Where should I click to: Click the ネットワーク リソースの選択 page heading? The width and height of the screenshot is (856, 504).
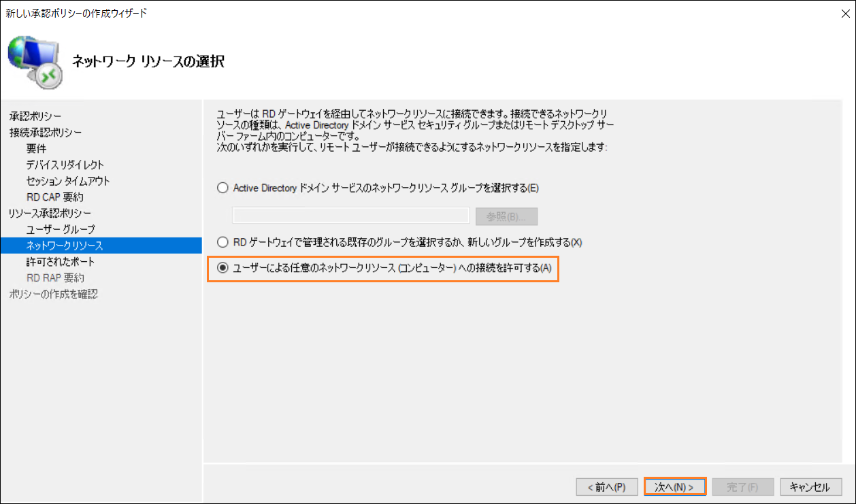coord(148,62)
